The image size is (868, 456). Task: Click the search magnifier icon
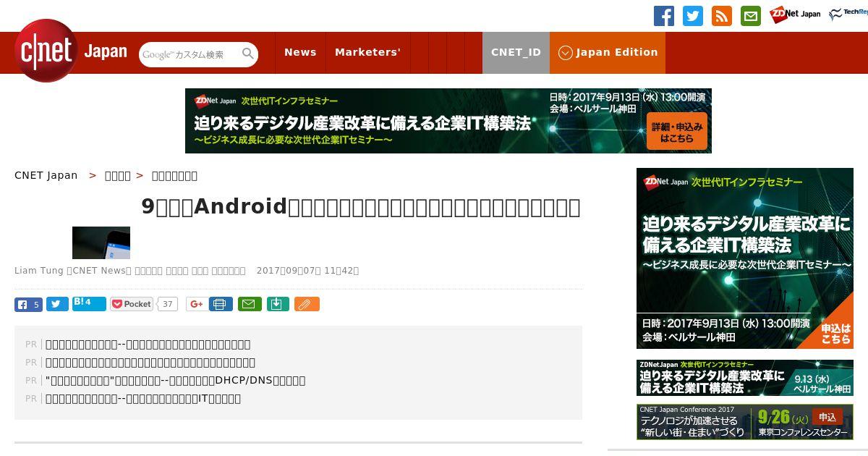coord(248,54)
